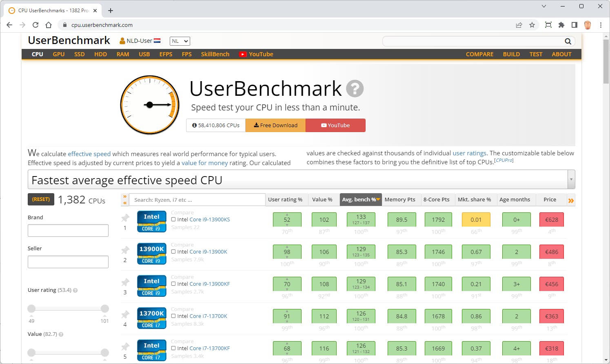Pin the Core i9-13900KS row
The image size is (610, 364).
pos(125,218)
